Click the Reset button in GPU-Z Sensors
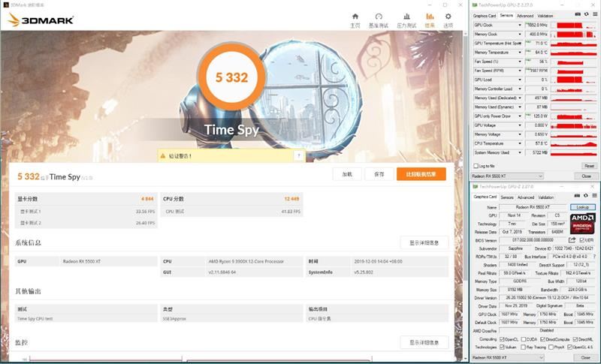The height and width of the screenshot is (364, 601). pos(589,166)
